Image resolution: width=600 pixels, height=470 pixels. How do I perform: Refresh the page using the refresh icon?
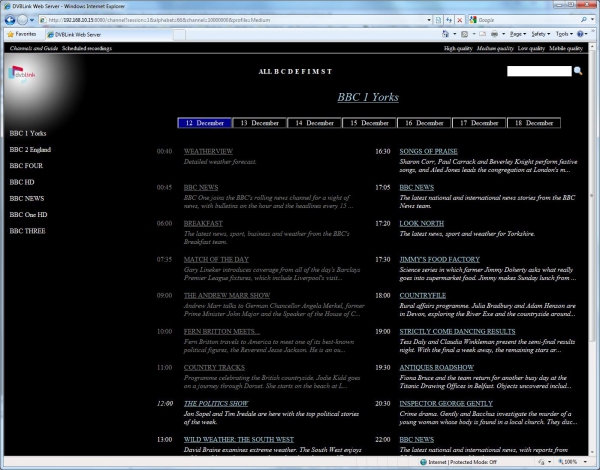[449, 20]
